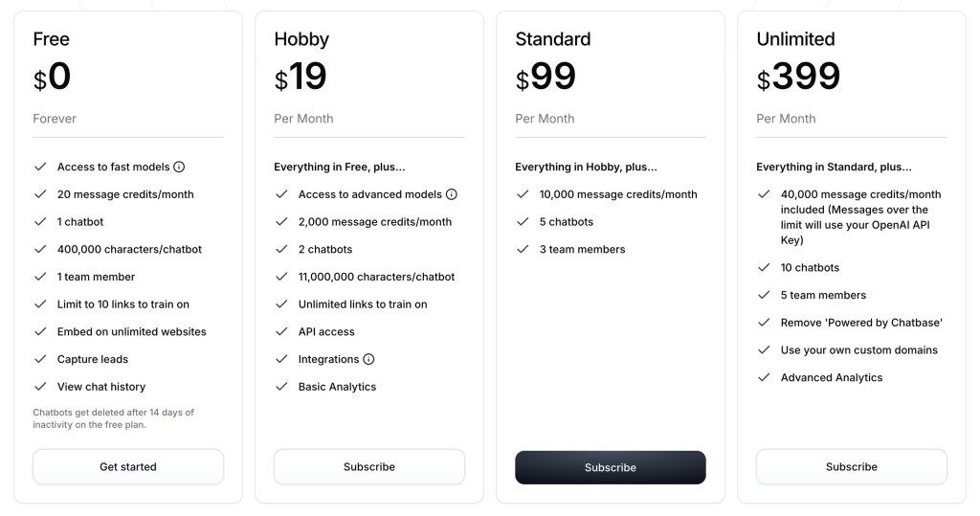Click checkmark beside 'Use your own custom domains'

click(x=764, y=350)
